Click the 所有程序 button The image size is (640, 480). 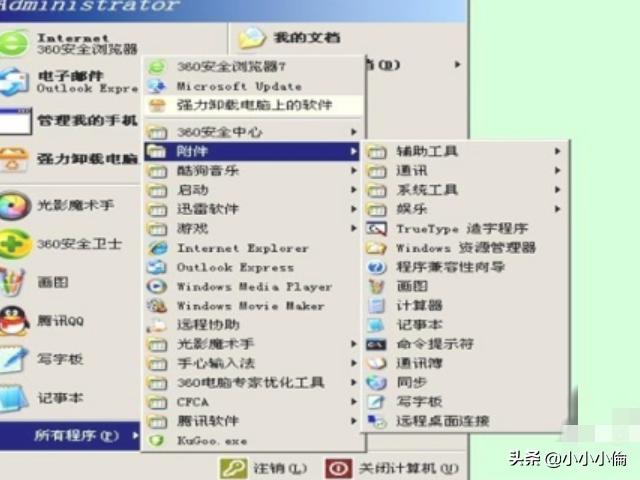tap(70, 436)
